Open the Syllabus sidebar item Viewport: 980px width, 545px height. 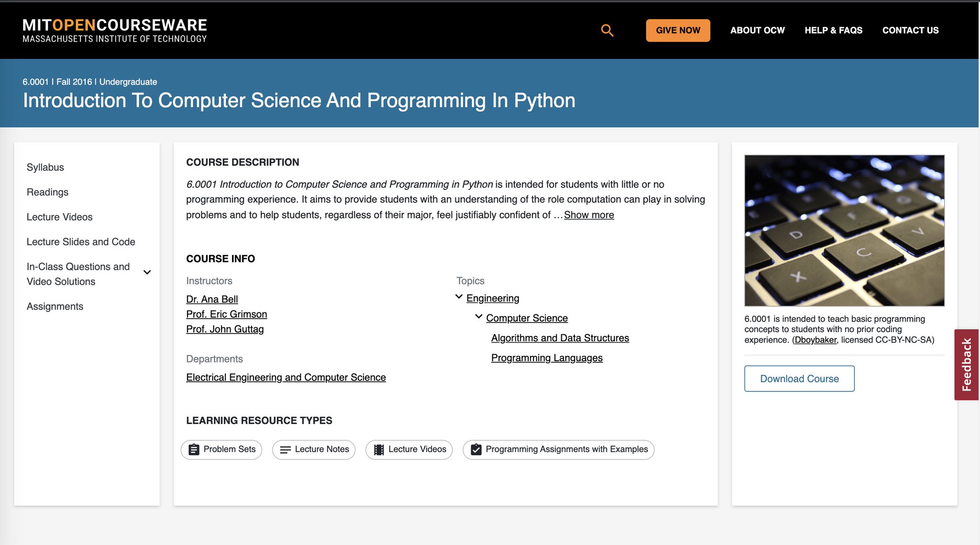click(45, 167)
